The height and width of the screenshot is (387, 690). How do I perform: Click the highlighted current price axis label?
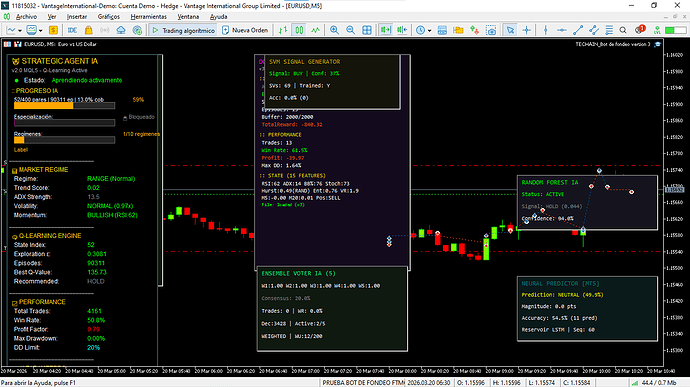click(x=674, y=190)
